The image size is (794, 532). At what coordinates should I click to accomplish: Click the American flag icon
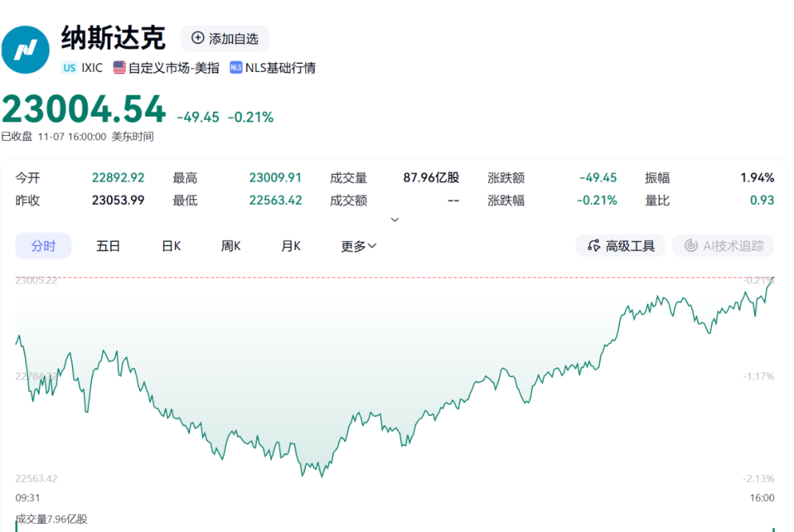point(119,68)
